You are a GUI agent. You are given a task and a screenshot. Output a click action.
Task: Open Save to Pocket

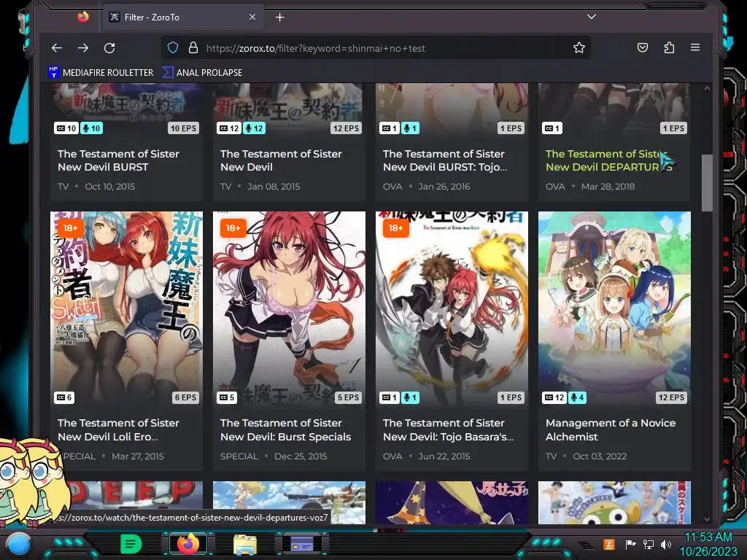tap(643, 47)
